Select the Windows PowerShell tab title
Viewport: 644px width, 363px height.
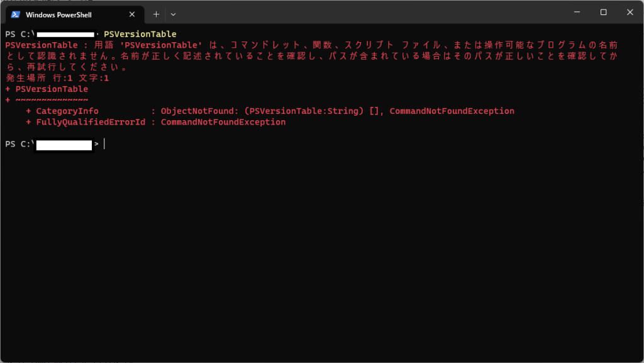click(58, 14)
